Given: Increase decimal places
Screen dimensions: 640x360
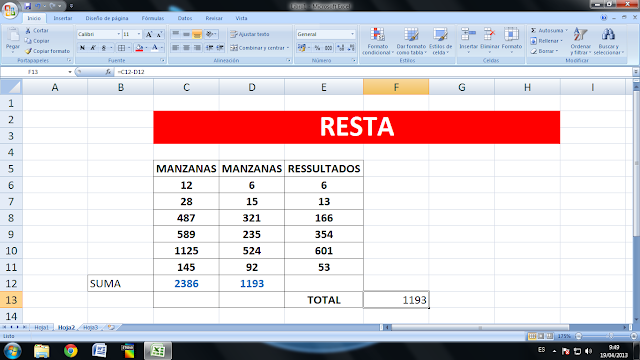Looking at the screenshot, I should (340, 48).
